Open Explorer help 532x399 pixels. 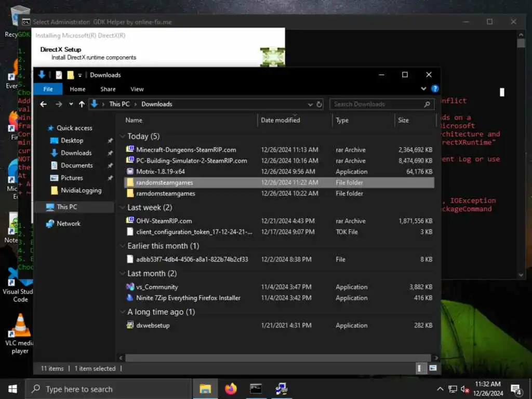[435, 88]
